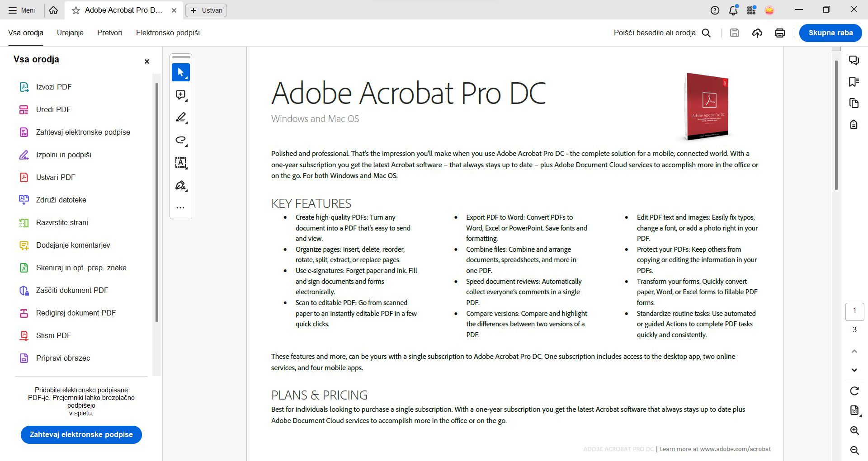
Task: Open the user profile avatar
Action: pyautogui.click(x=769, y=10)
